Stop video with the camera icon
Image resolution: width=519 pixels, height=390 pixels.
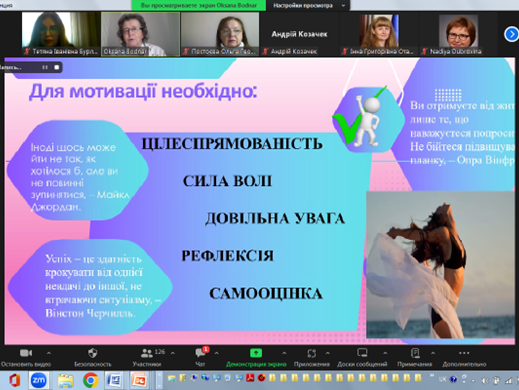pos(26,353)
